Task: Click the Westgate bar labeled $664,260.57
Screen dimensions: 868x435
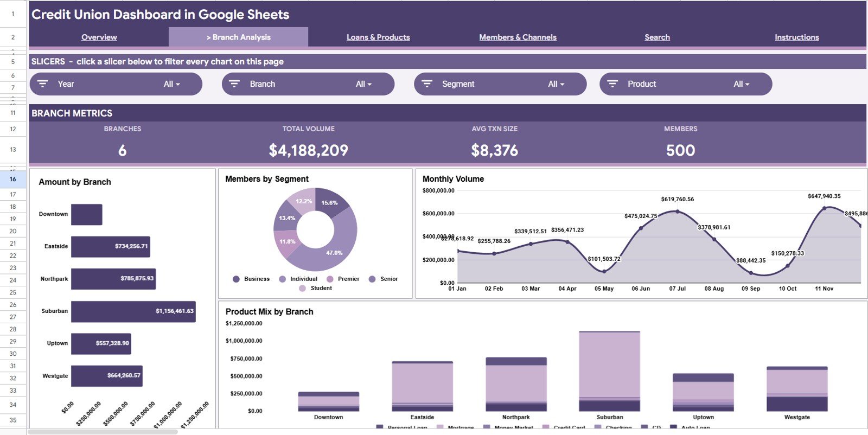Action: [x=107, y=376]
